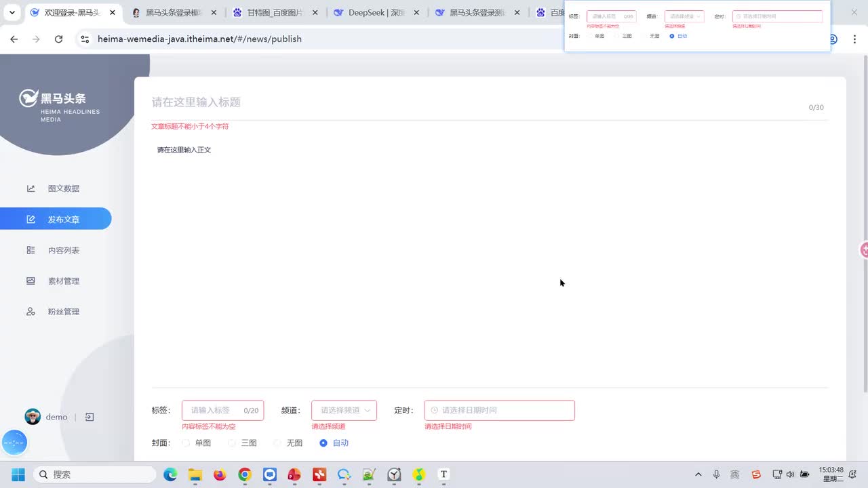Click the address bar URL

[199, 39]
